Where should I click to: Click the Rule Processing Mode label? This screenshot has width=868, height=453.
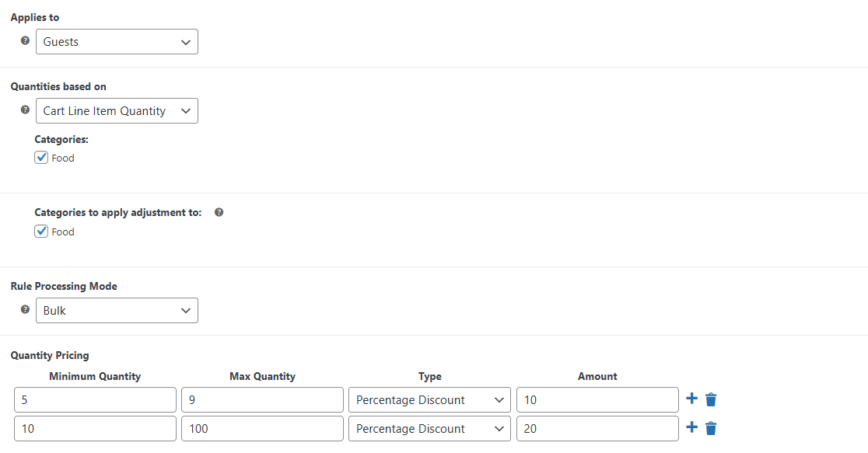64,286
